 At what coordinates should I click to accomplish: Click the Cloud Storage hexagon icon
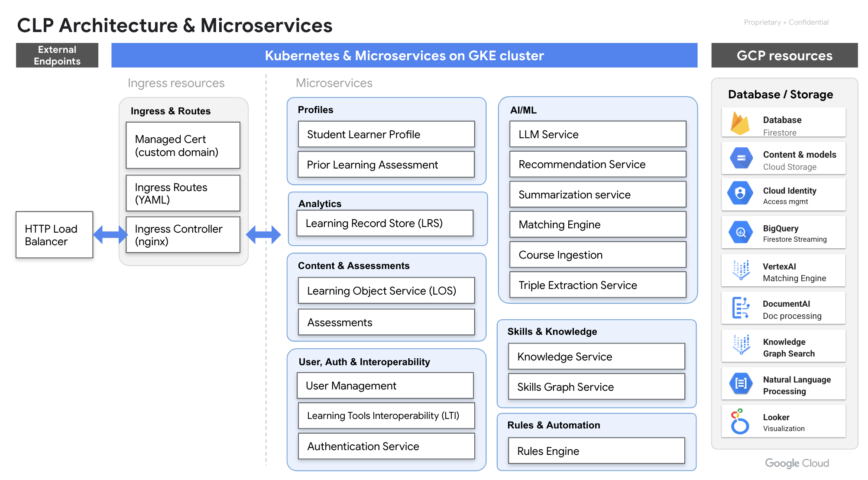741,158
